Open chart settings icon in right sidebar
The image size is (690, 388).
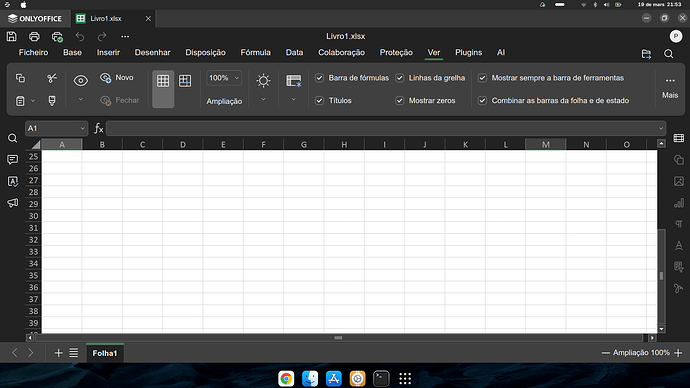tap(679, 202)
